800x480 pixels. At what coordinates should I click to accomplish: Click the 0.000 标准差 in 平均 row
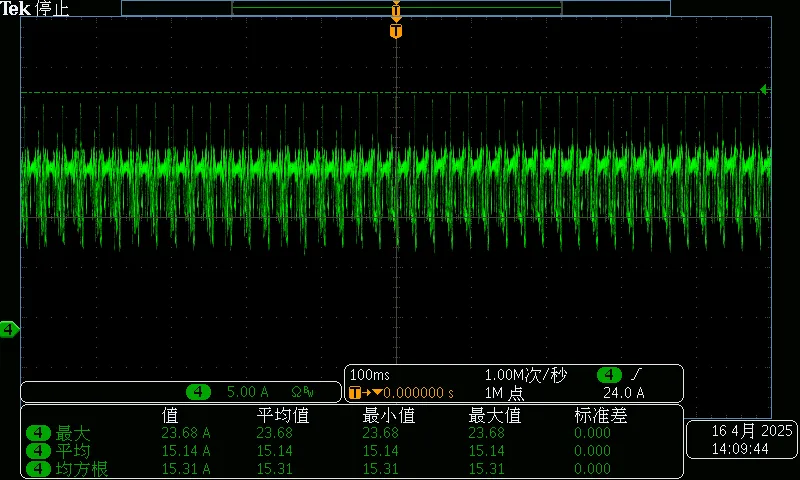pyautogui.click(x=592, y=451)
